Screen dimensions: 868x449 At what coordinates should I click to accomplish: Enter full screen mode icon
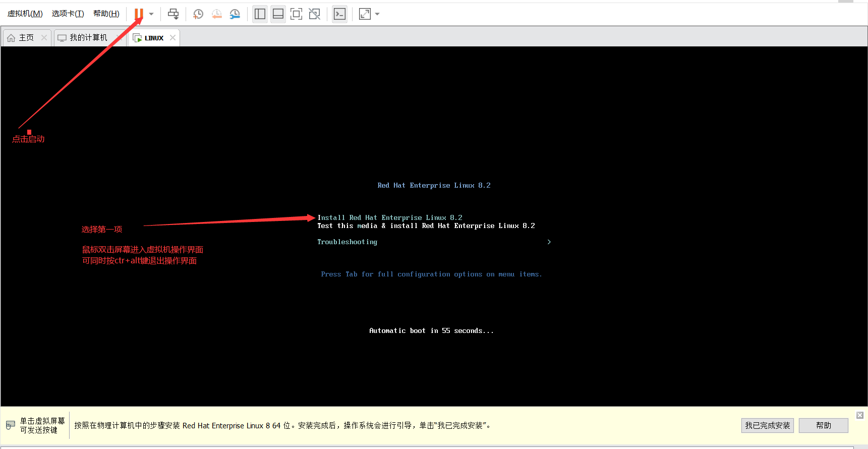[x=297, y=14]
